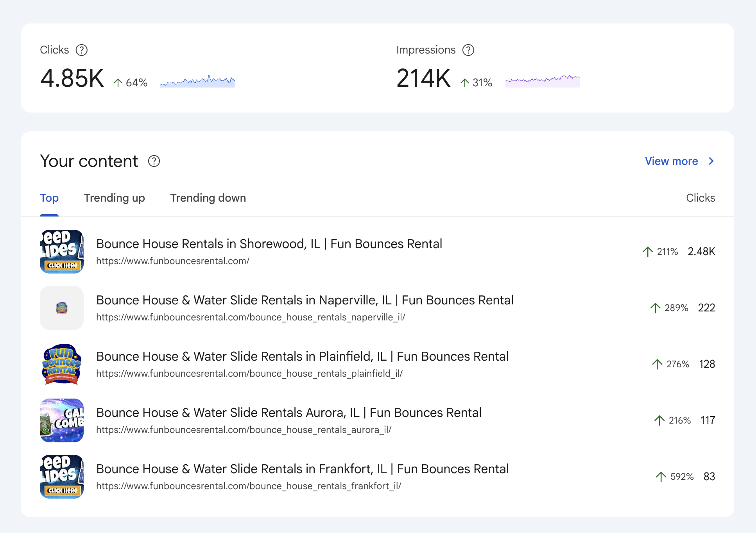Click the 289% change value
Viewport: 756px width, 533px height.
677,308
